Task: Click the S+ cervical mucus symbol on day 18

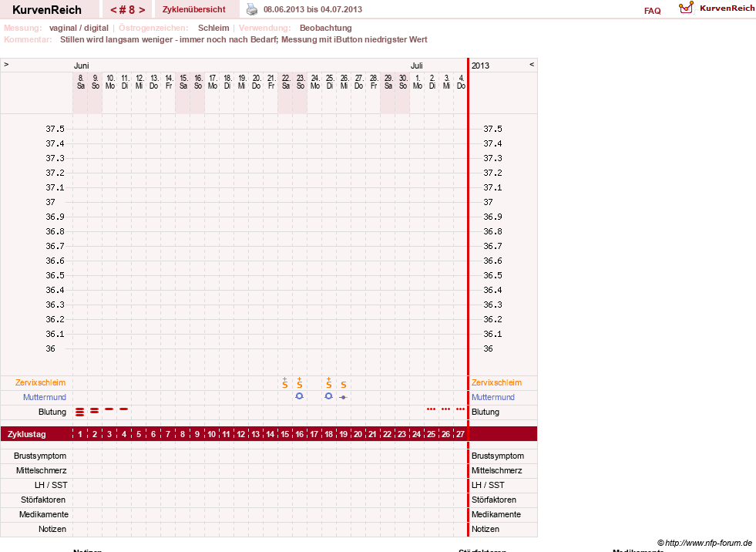Action: pyautogui.click(x=329, y=382)
